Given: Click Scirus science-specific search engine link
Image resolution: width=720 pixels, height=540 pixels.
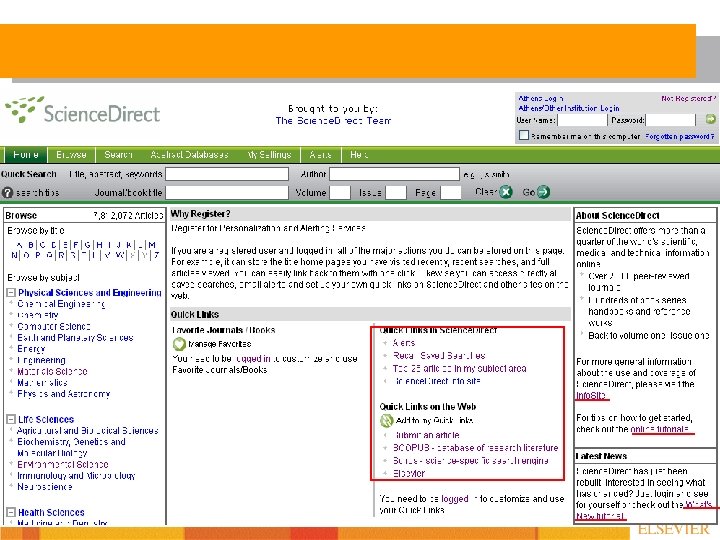Looking at the screenshot, I should click(x=471, y=461).
